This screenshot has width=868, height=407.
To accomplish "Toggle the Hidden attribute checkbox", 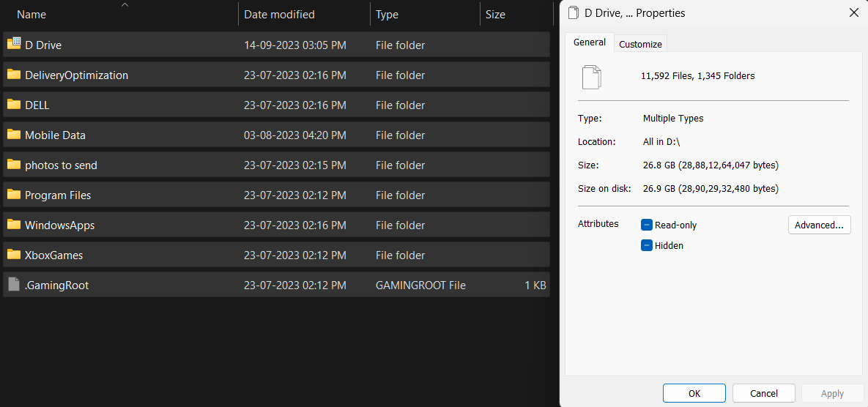I will pyautogui.click(x=647, y=245).
